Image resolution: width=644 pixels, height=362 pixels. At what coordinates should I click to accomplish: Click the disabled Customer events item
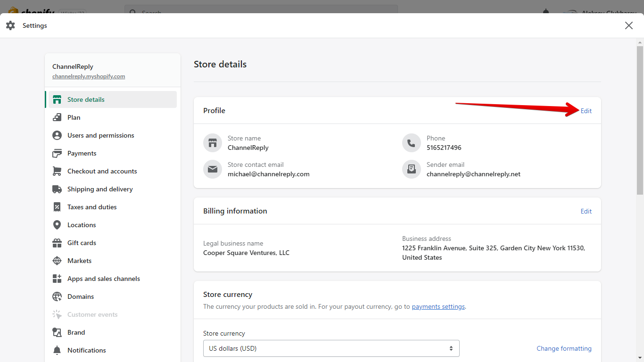pos(113,314)
